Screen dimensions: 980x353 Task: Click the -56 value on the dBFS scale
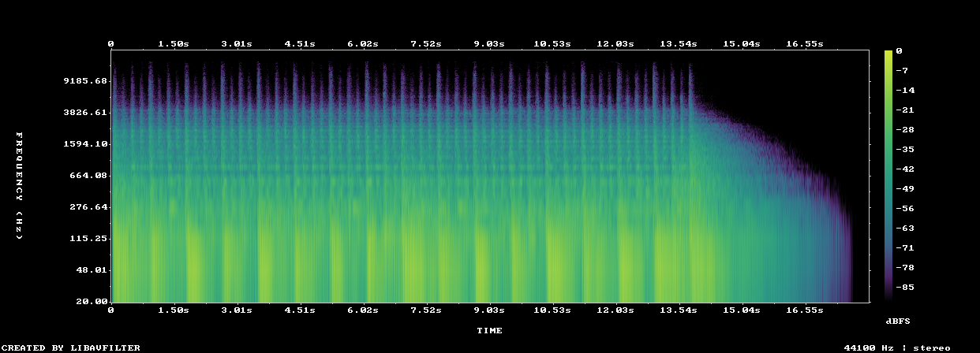[x=905, y=209]
